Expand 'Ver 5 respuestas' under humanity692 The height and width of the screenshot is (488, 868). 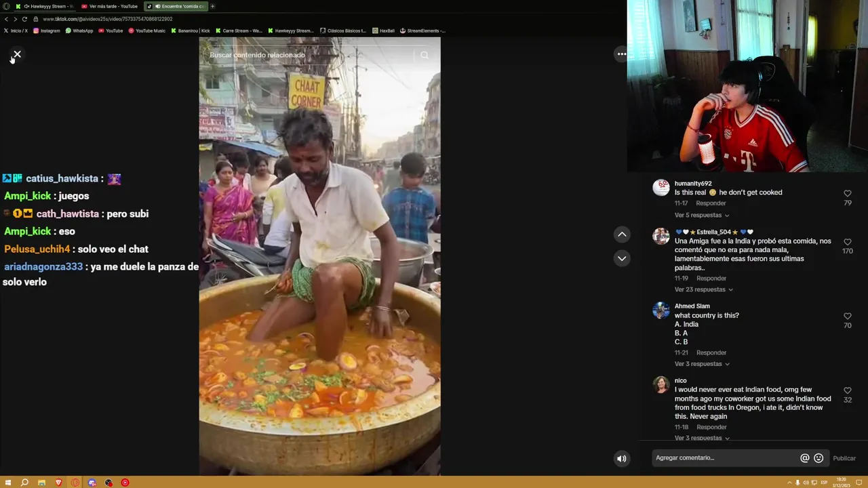tap(703, 215)
